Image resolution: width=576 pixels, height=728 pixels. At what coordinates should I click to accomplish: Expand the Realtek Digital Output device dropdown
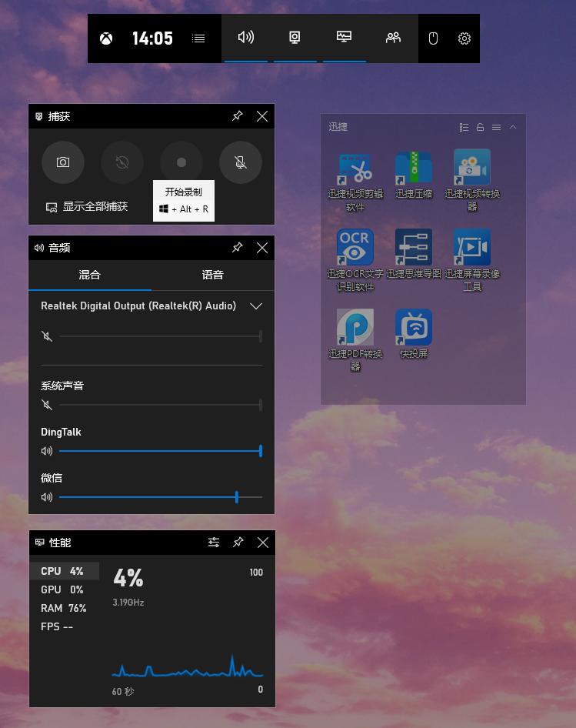coord(256,306)
